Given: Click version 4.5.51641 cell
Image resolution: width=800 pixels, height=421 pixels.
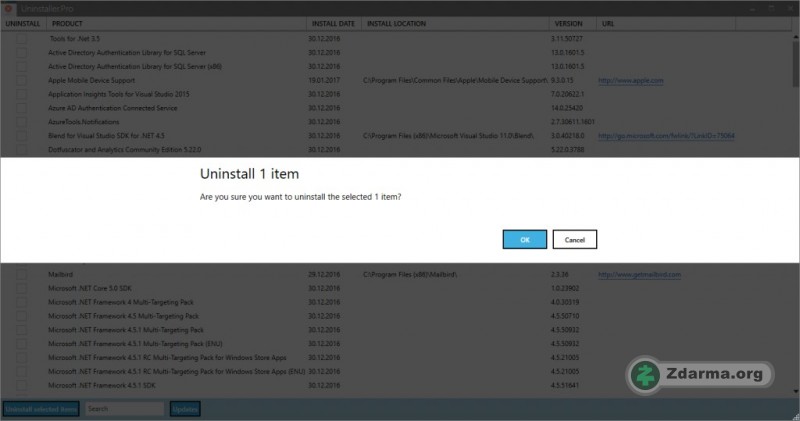Looking at the screenshot, I should pyautogui.click(x=564, y=385).
